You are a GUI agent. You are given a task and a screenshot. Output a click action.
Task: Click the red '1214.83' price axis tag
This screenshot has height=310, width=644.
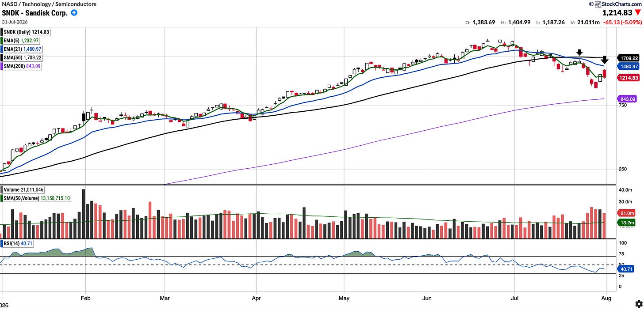tap(628, 78)
